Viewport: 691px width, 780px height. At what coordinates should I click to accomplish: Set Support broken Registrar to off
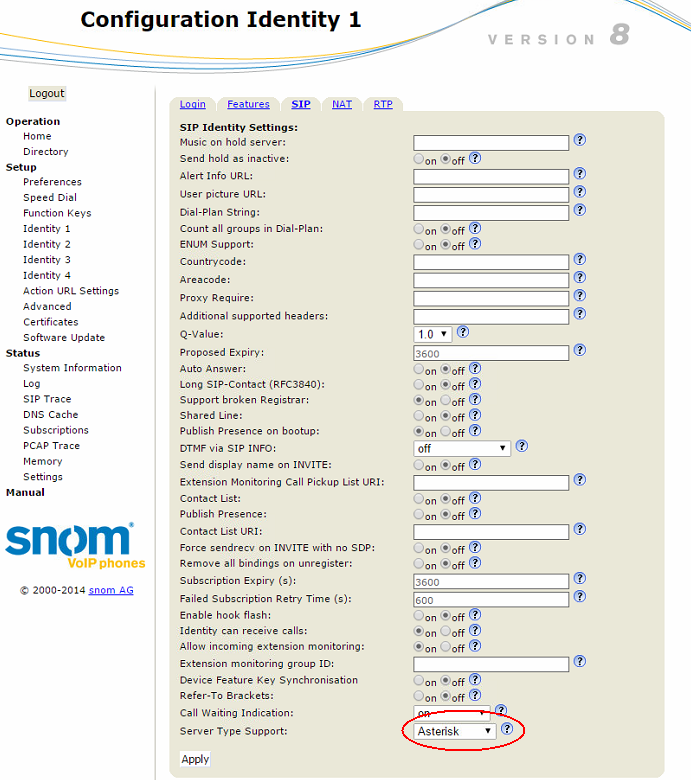446,400
